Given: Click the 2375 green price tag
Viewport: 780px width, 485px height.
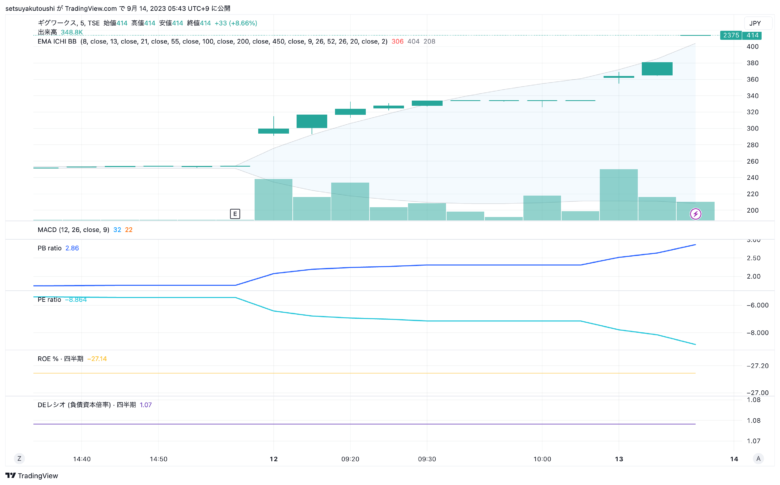Looking at the screenshot, I should click(x=731, y=35).
